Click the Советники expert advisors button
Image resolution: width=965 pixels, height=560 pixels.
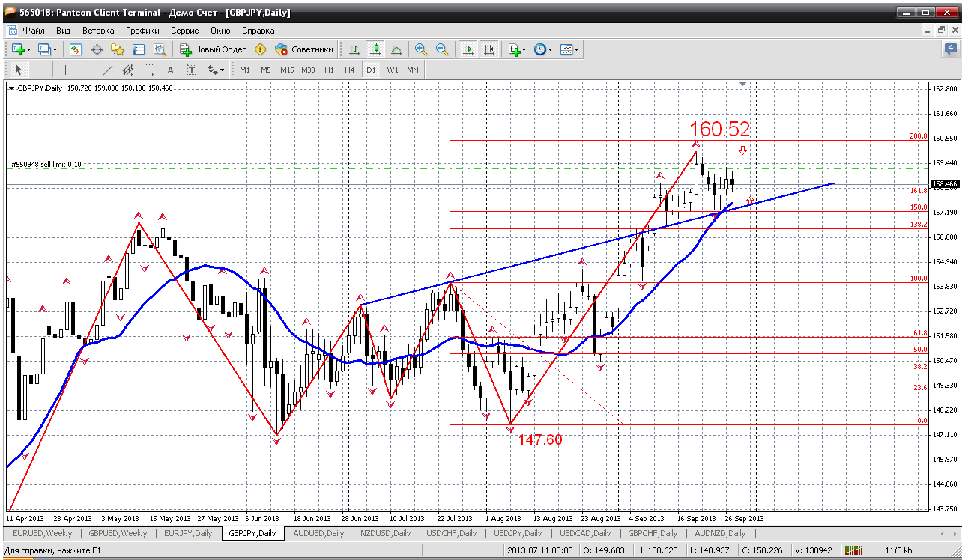click(x=304, y=49)
